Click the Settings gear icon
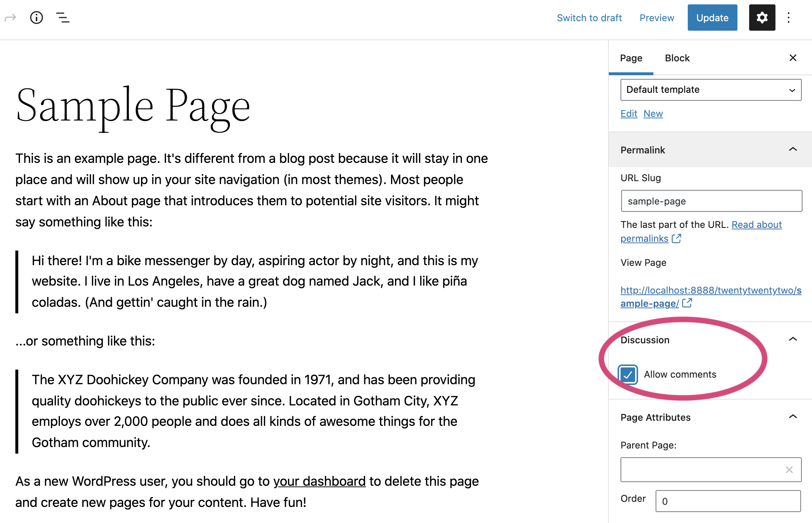Image resolution: width=812 pixels, height=523 pixels. (x=762, y=17)
